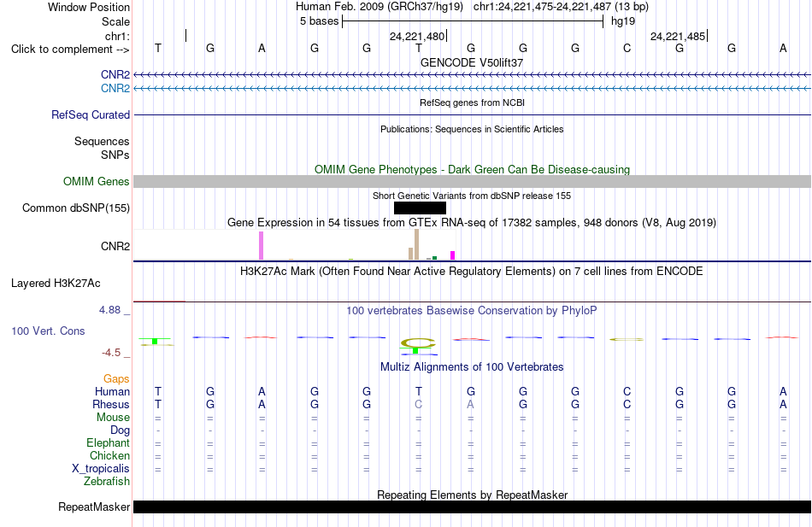
Task: Click the C base in complement row
Action: coord(627,48)
